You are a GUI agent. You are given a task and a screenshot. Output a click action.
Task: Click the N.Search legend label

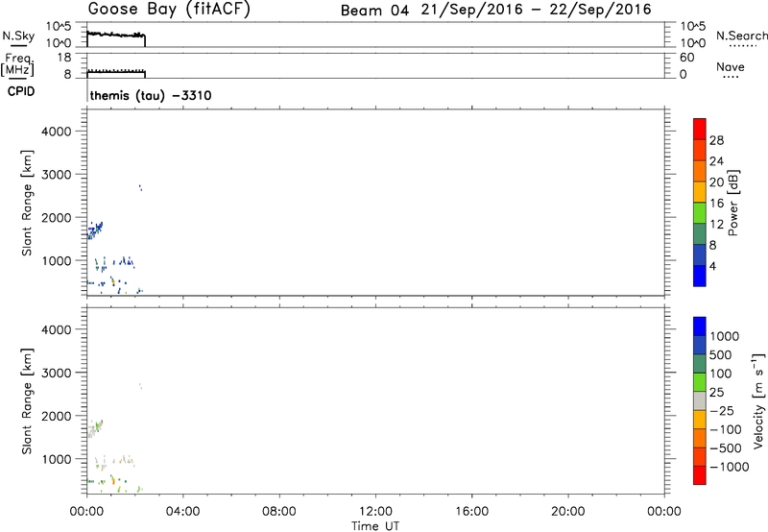coord(741,36)
